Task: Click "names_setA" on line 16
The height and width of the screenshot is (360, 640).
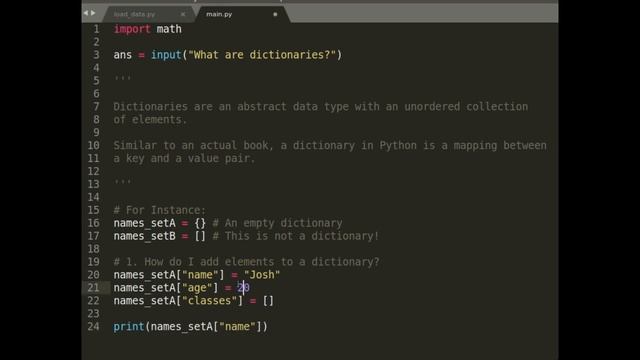Action: click(144, 223)
